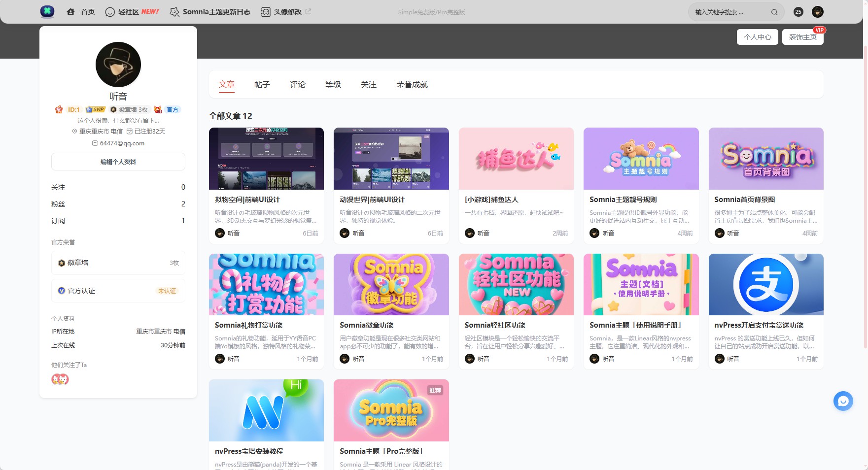Image resolution: width=868 pixels, height=470 pixels.
Task: Open the 捕鱼达人 article thumbnail
Action: (x=516, y=159)
